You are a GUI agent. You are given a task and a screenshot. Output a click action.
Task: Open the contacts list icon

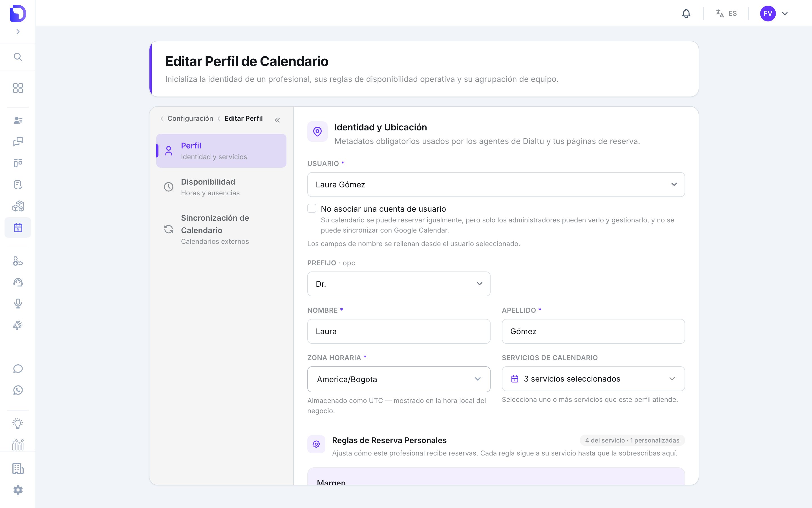pyautogui.click(x=18, y=120)
